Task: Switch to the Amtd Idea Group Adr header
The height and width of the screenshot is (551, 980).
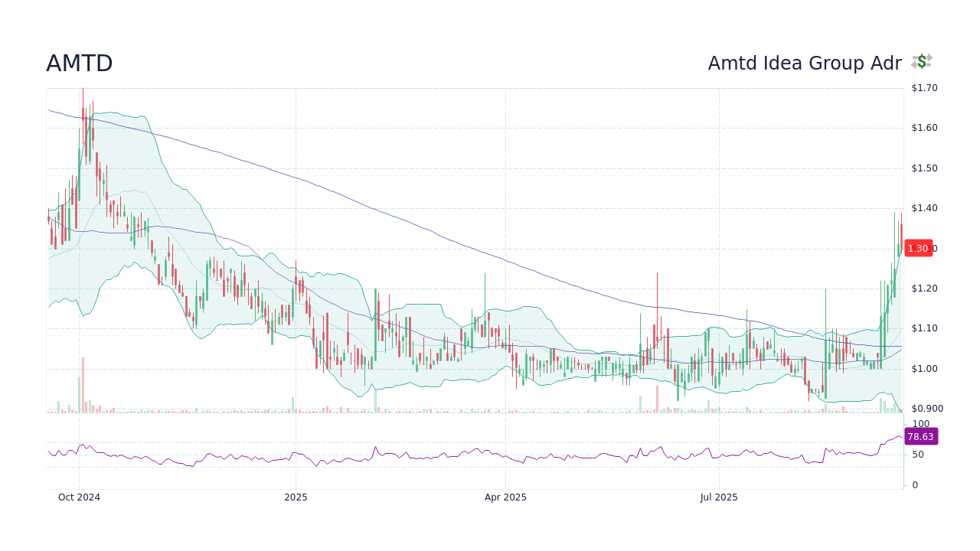Action: pos(804,63)
